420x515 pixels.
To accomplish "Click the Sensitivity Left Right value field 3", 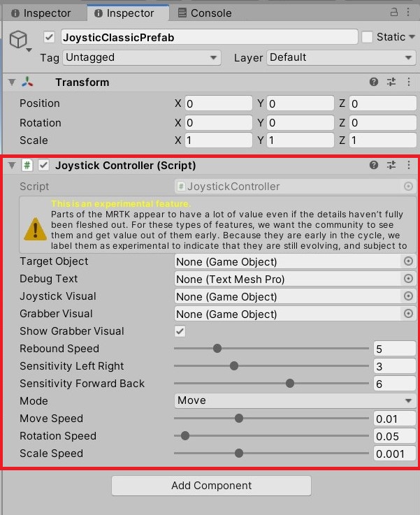I will point(395,366).
